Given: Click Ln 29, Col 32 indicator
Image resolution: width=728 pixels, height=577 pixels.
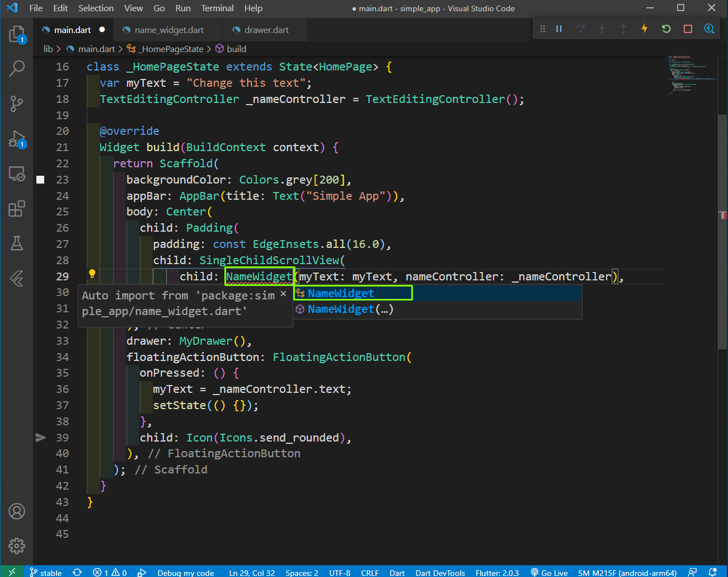Looking at the screenshot, I should point(252,573).
